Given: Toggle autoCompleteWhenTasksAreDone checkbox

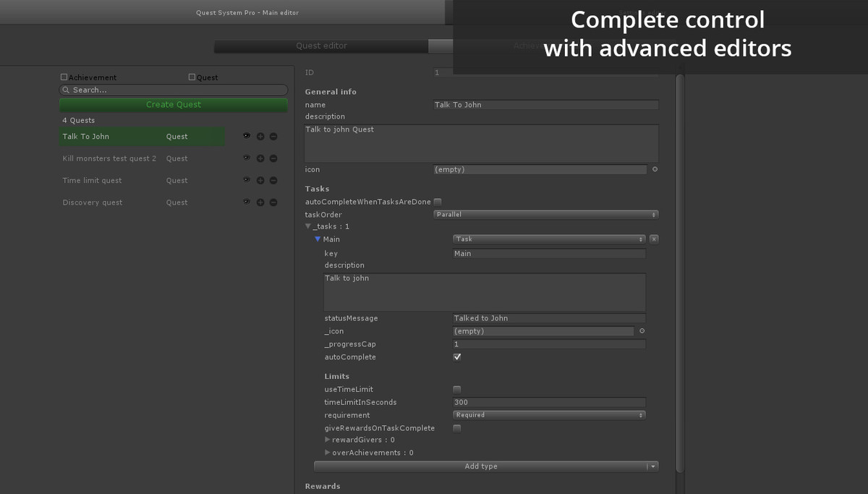Looking at the screenshot, I should 438,202.
